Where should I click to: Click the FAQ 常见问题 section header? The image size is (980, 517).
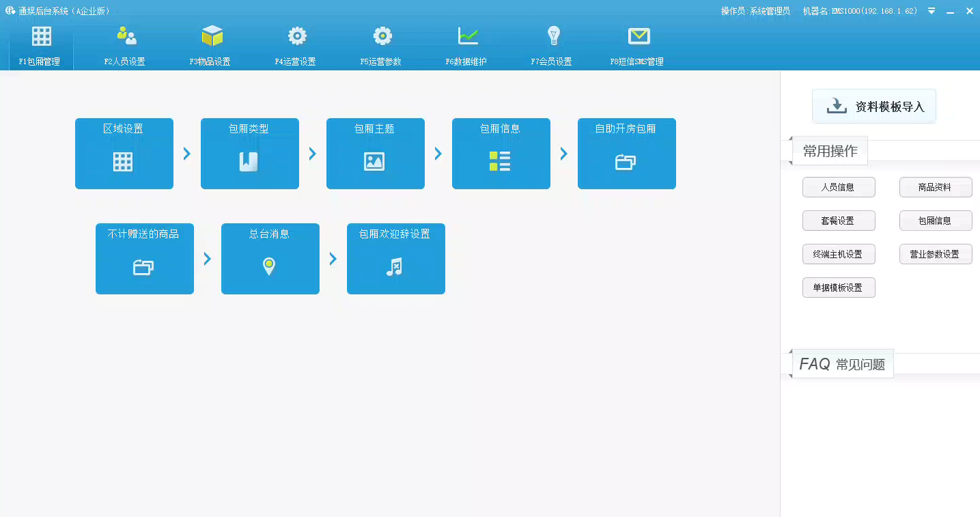842,364
